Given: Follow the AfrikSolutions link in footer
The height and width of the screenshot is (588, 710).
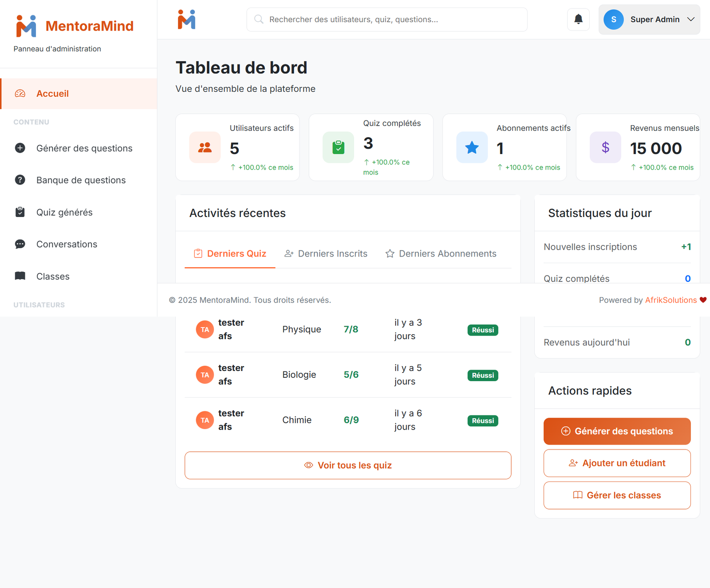Looking at the screenshot, I should pos(671,300).
